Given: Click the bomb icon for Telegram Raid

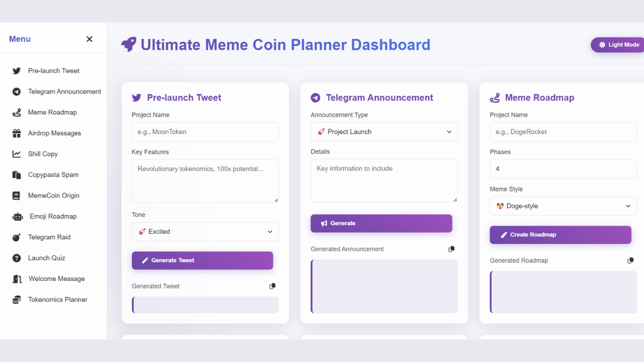Looking at the screenshot, I should 17,237.
